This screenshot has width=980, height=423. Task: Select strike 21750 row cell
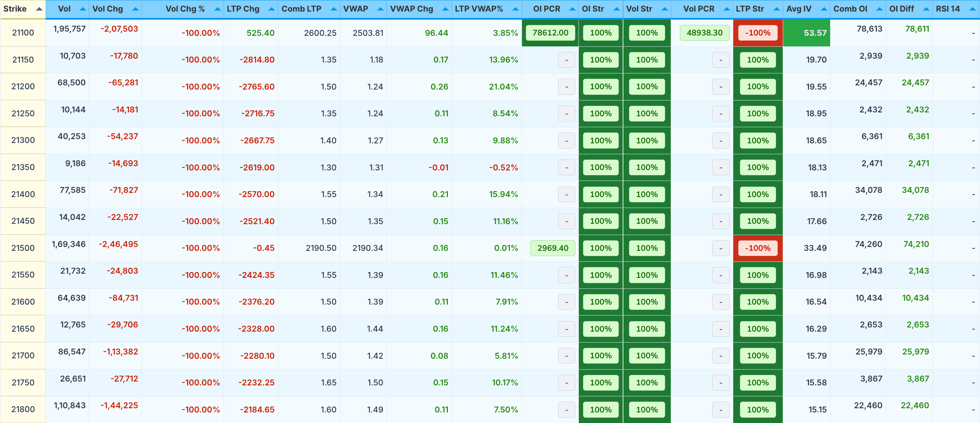point(23,382)
